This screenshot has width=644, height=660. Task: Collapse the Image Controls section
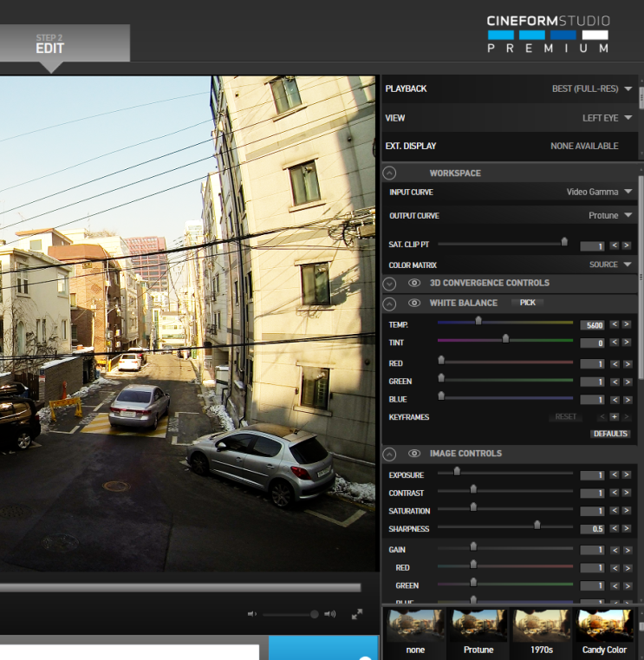(x=389, y=454)
